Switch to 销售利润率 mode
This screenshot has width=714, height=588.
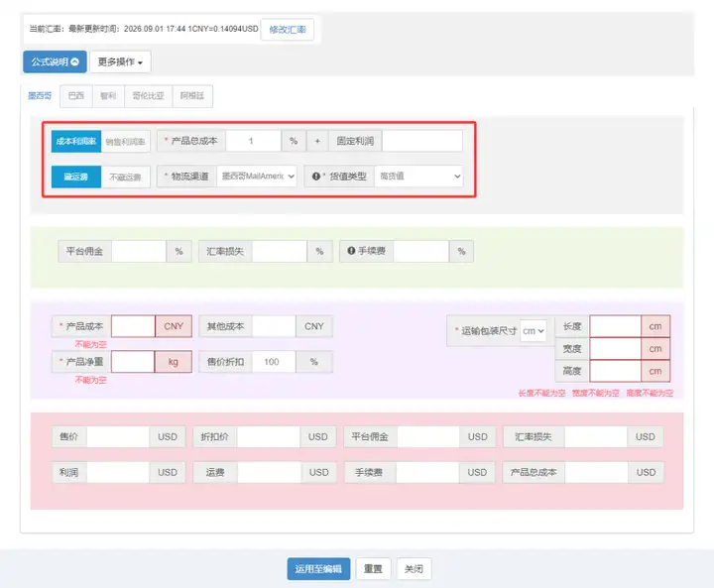[125, 141]
